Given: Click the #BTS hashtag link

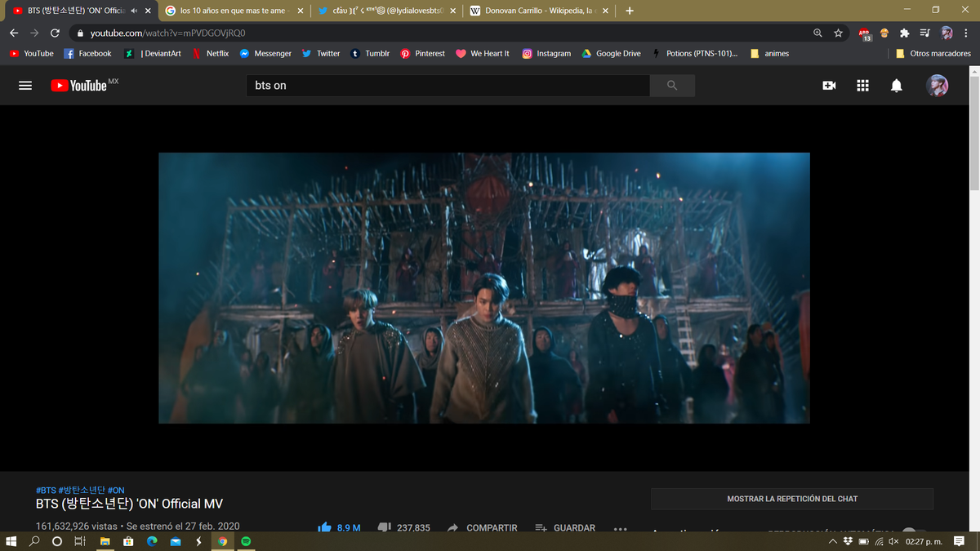Looking at the screenshot, I should [x=46, y=491].
